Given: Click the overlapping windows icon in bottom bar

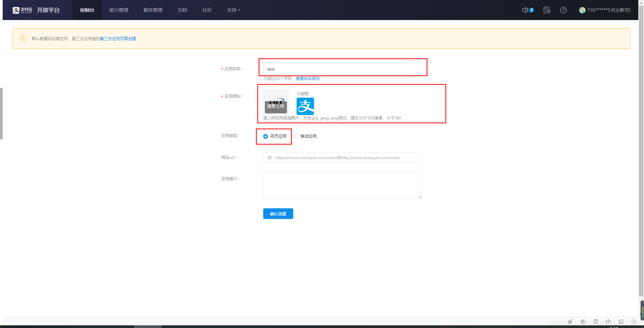Looking at the screenshot, I should pyautogui.click(x=621, y=322).
